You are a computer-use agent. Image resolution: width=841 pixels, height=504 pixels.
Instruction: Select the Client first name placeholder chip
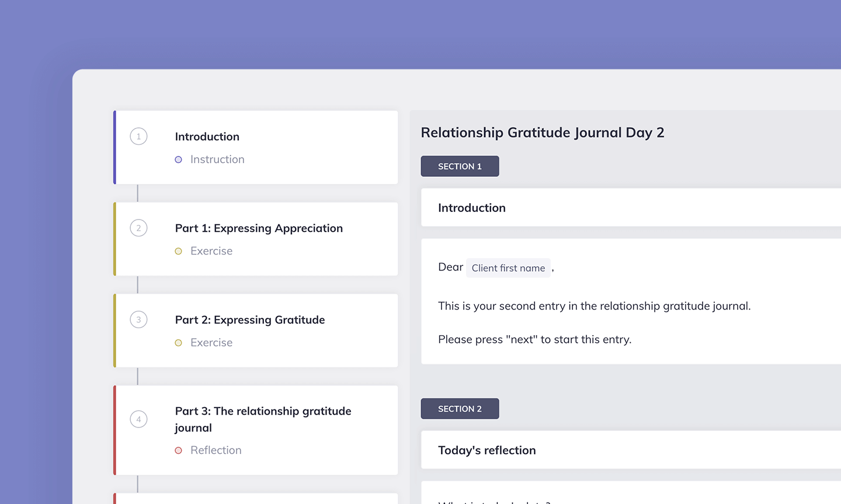(x=508, y=267)
